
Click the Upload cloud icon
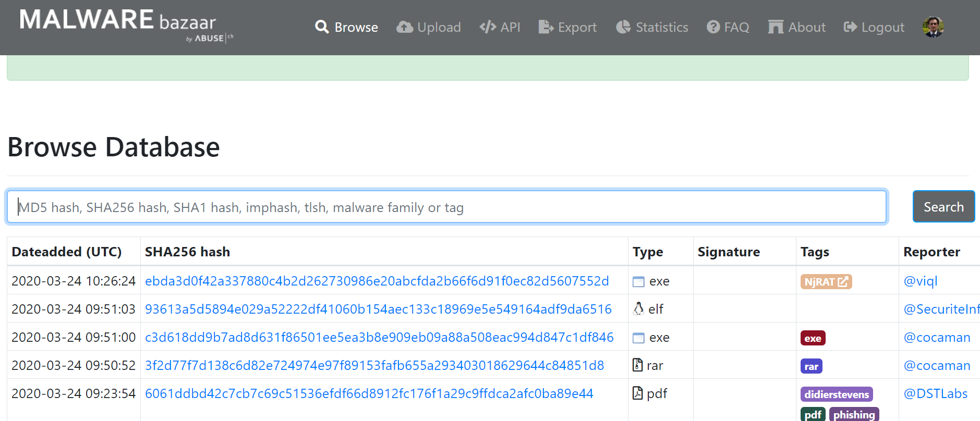[x=405, y=27]
